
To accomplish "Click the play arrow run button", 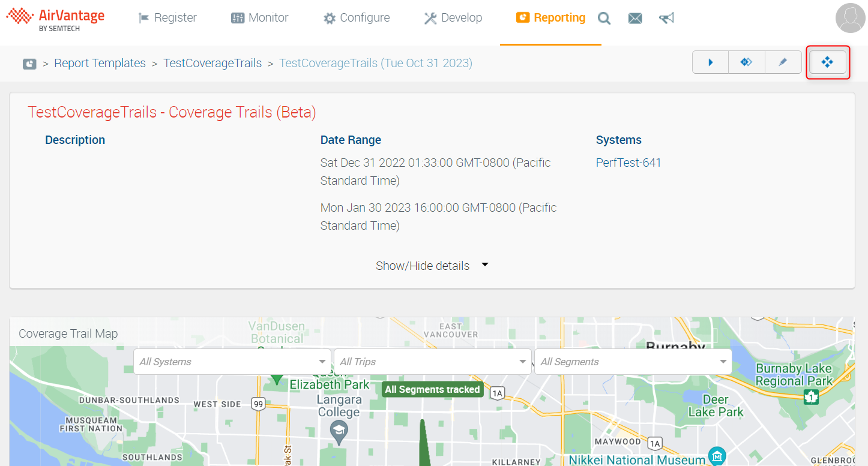I will (x=710, y=62).
